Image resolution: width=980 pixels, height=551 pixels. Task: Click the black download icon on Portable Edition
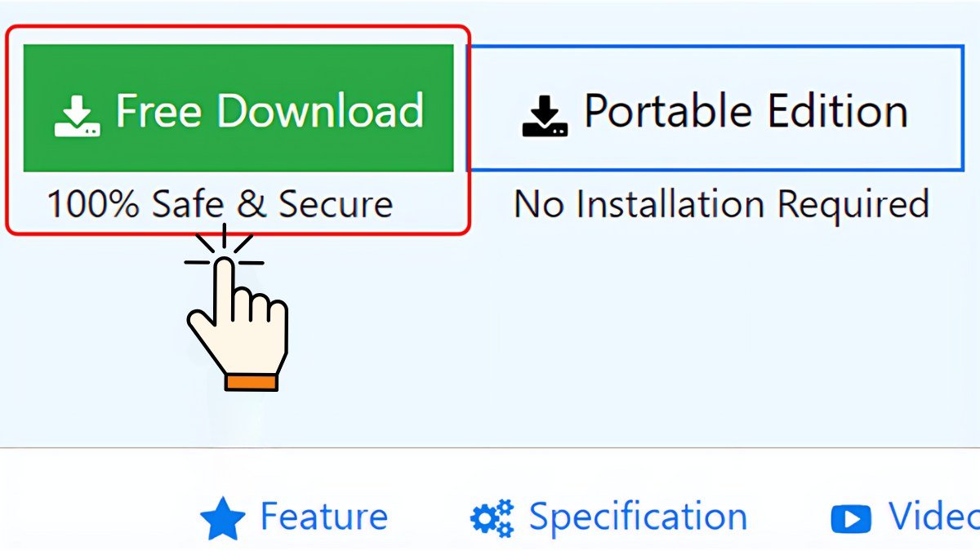(545, 116)
